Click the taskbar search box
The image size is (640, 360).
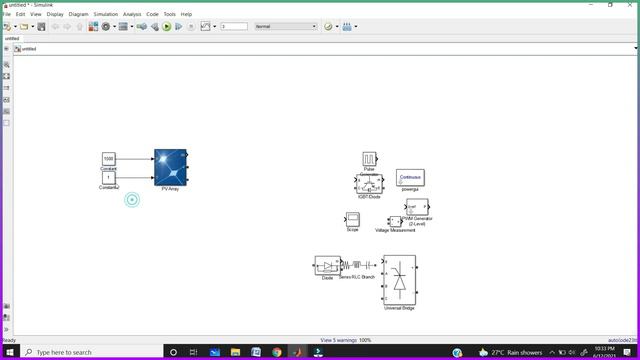[x=92, y=352]
